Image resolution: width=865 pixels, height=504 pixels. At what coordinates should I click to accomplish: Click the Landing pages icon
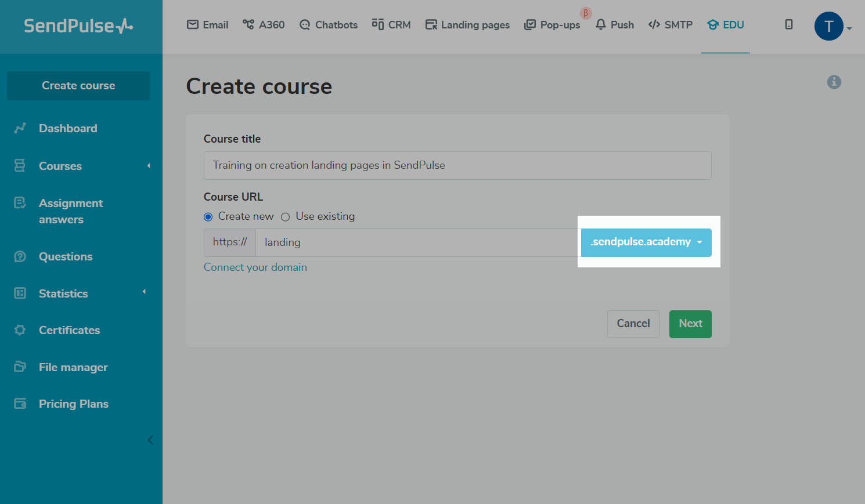(x=431, y=24)
